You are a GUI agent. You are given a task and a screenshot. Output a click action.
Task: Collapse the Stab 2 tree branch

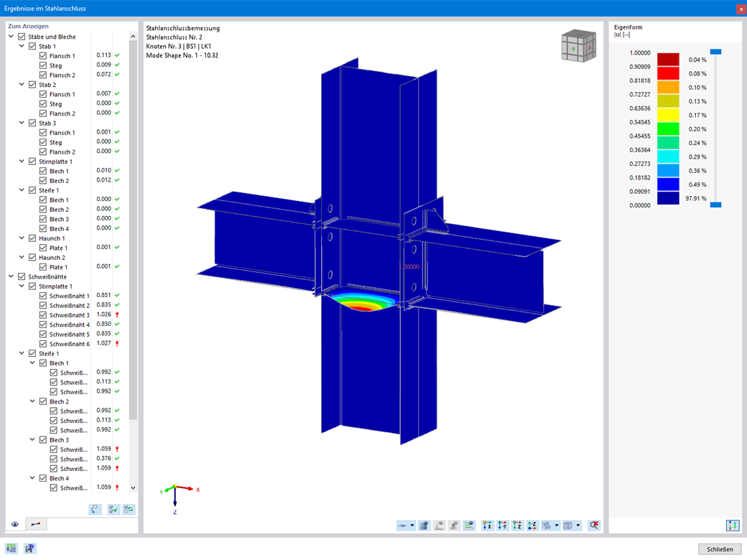point(20,84)
